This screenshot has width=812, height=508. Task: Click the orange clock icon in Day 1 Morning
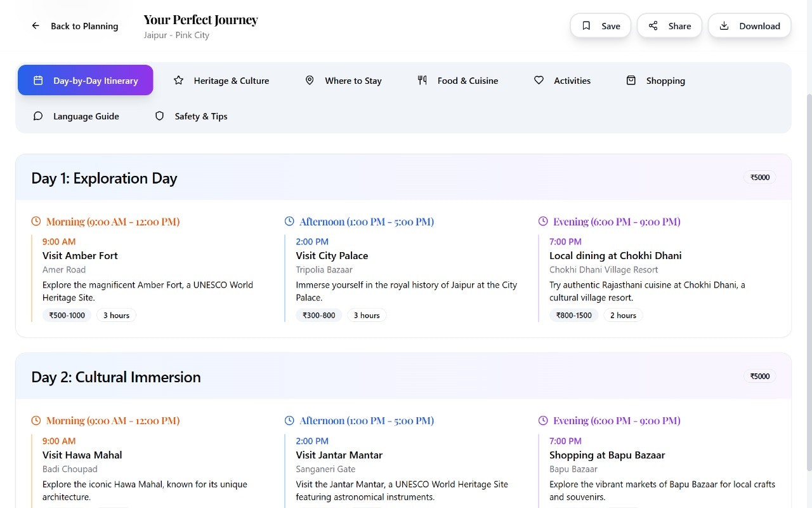[x=36, y=222]
